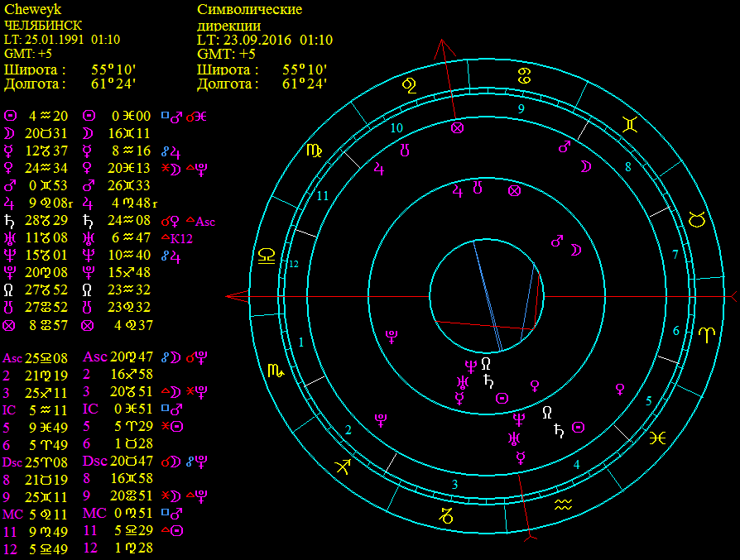Select house number 10 inside the chart wheel
740x560 pixels.
tap(396, 128)
